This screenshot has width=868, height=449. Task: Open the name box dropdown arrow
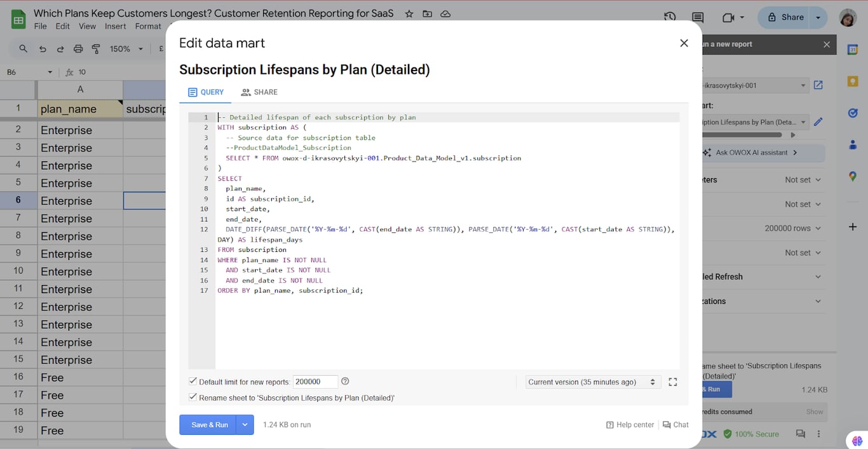pyautogui.click(x=50, y=73)
